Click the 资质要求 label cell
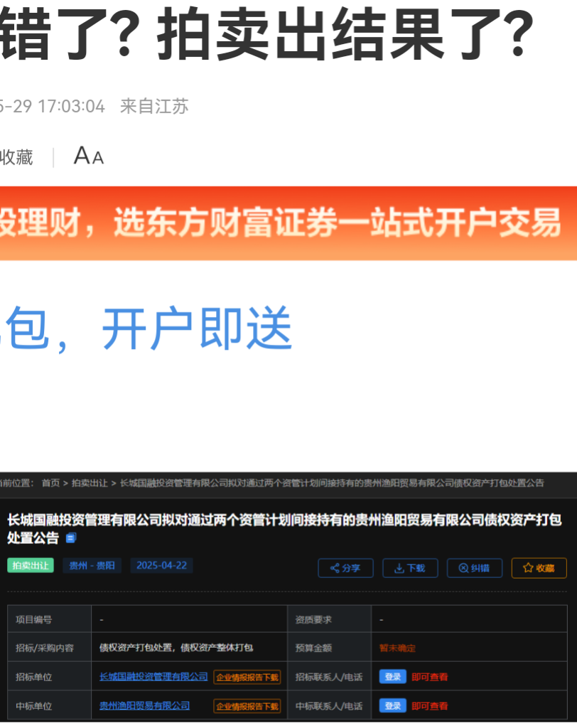The image size is (577, 728). click(330, 619)
